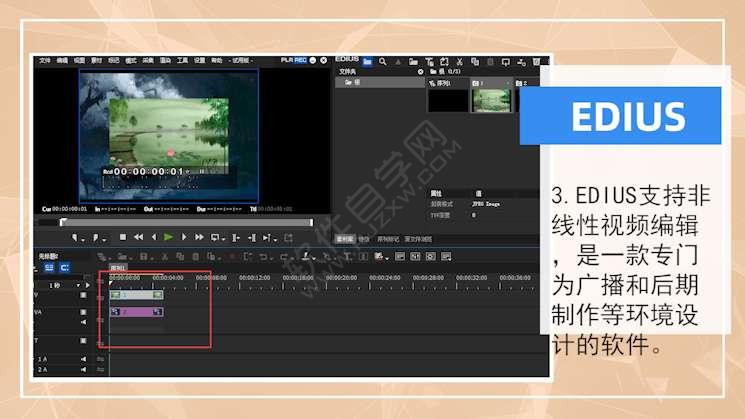This screenshot has width=745, height=419.
Task: Click the Set Out point icon
Action: coord(96,237)
